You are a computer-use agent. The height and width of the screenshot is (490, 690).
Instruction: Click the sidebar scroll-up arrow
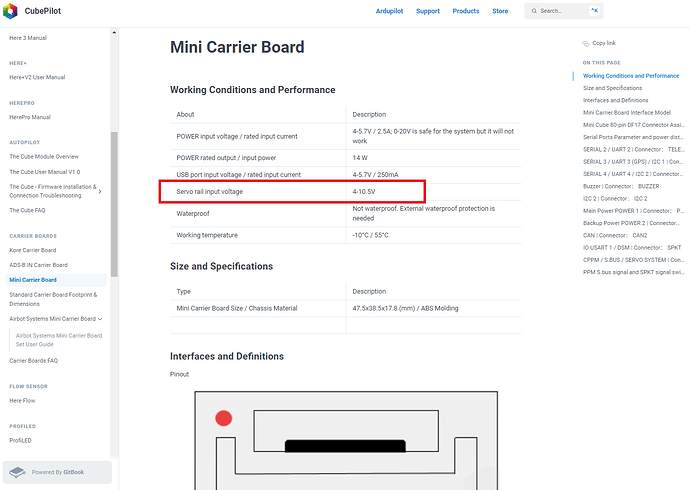click(x=114, y=33)
